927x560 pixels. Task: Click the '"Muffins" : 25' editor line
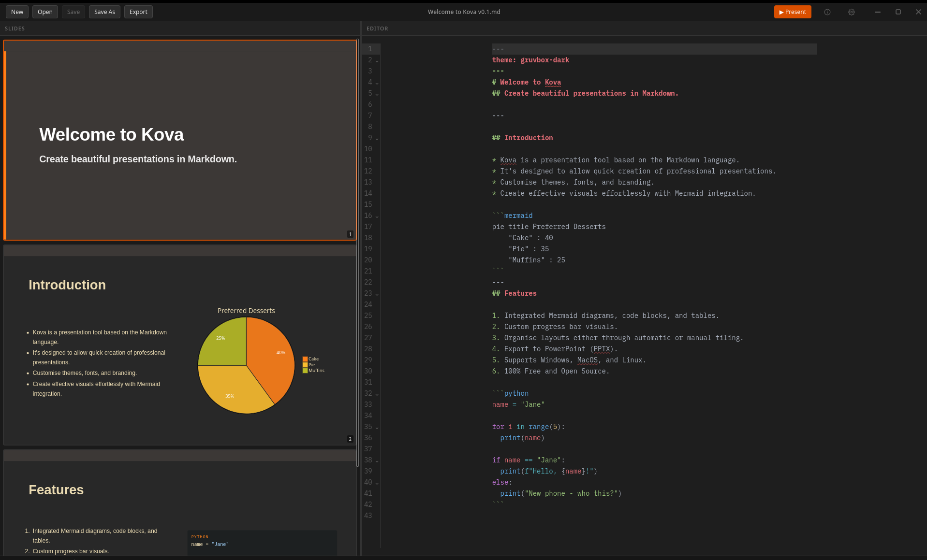537,260
